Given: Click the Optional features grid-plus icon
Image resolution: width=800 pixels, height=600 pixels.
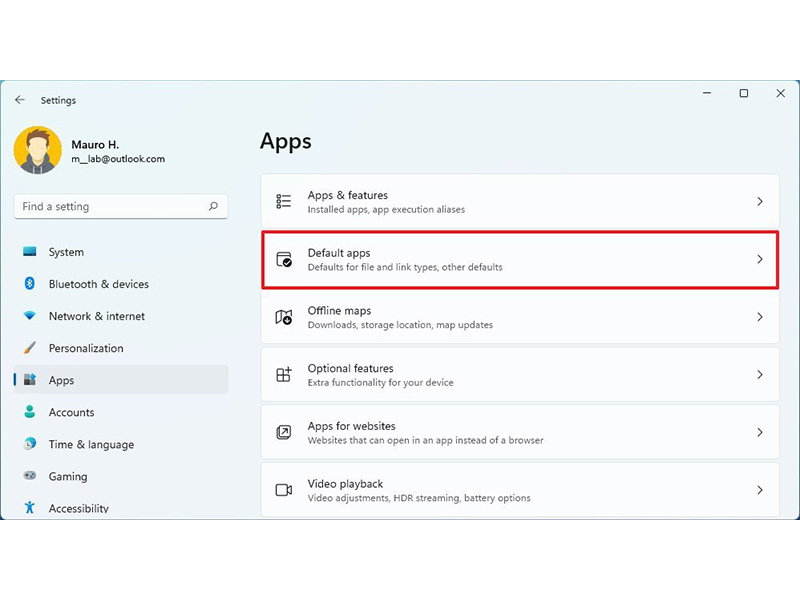Looking at the screenshot, I should 284,374.
